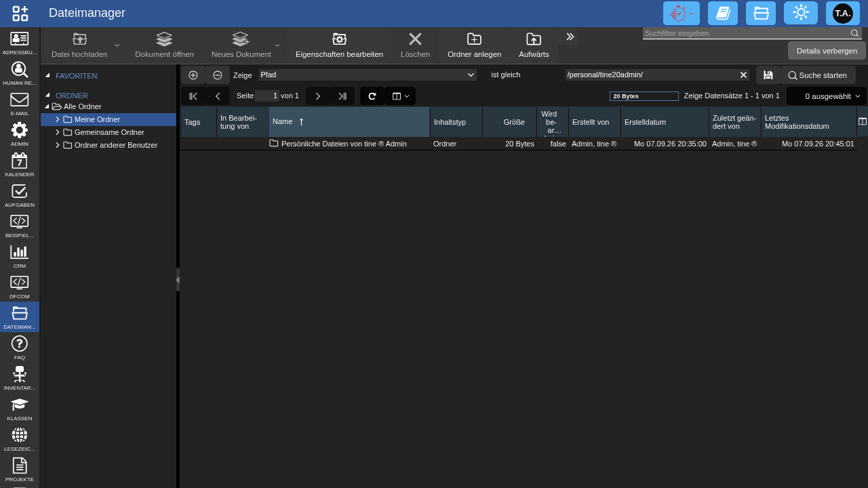This screenshot has height=488, width=868.
Task: Open the FAQ app
Action: click(x=20, y=348)
